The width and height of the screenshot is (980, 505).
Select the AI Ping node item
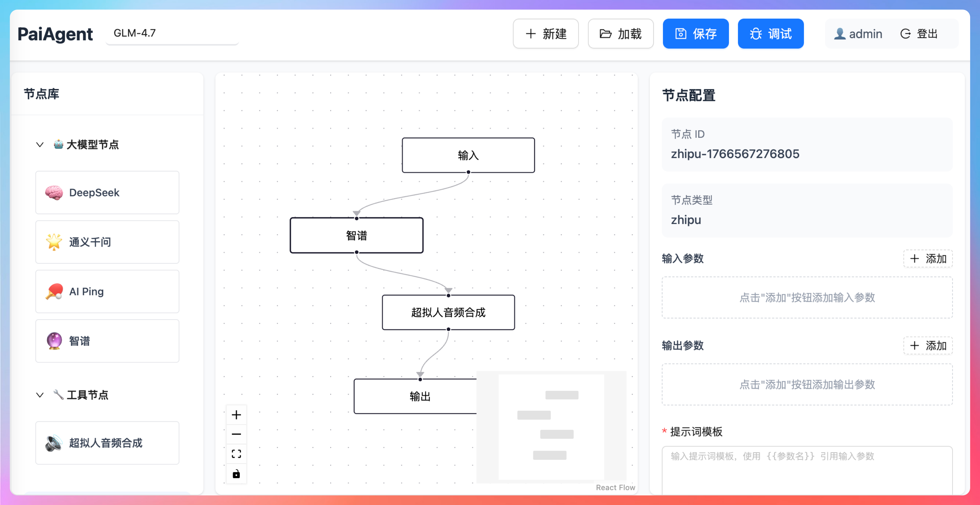tap(107, 291)
